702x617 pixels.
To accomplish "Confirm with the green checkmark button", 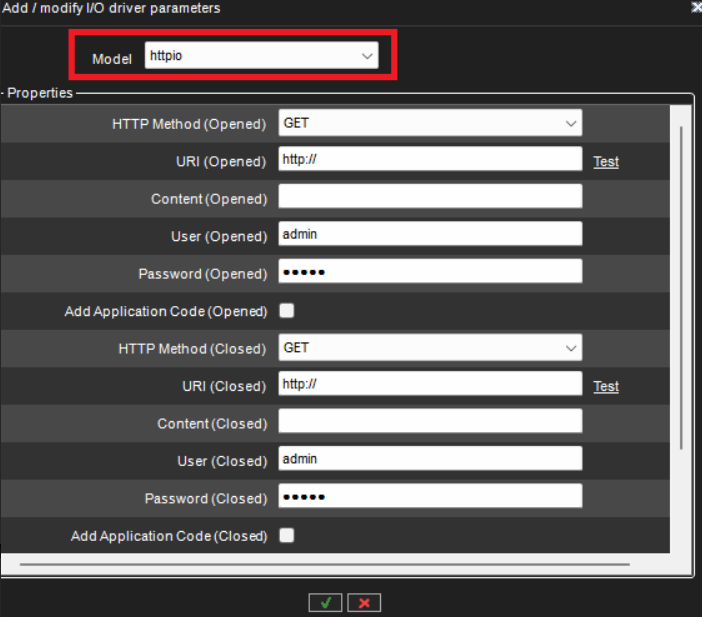I will pyautogui.click(x=325, y=602).
